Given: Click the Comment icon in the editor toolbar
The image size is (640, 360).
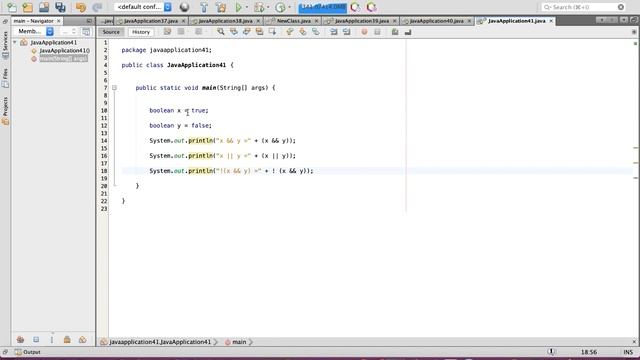Looking at the screenshot, I should 395,32.
